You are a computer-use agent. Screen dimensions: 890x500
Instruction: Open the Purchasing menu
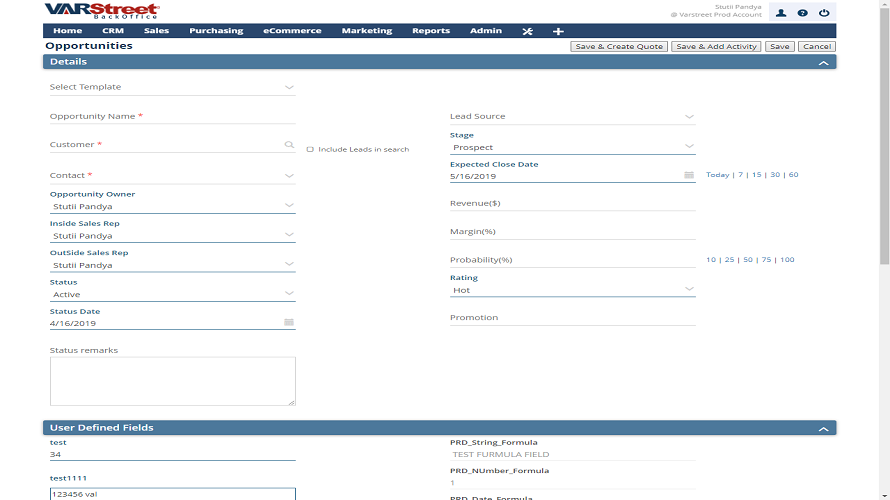pos(216,31)
